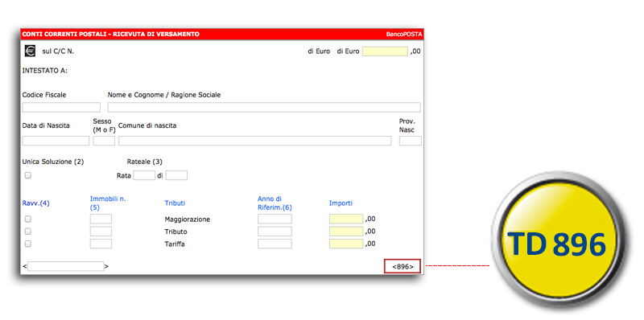
Task: Click the Comune di nascita field
Action: (x=254, y=141)
